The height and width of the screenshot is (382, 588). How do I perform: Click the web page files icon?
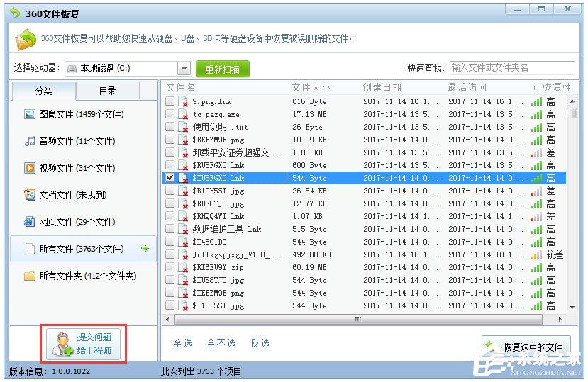click(30, 222)
